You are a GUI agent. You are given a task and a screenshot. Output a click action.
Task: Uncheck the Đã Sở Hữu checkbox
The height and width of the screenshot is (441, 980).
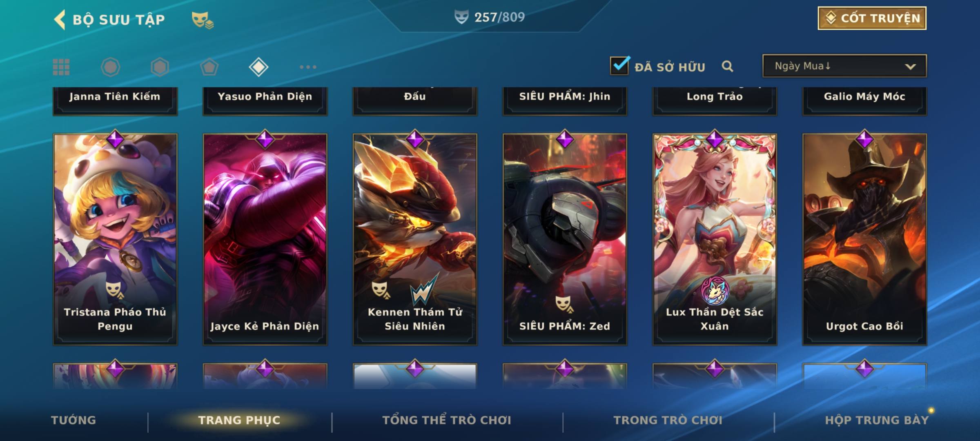coord(619,65)
